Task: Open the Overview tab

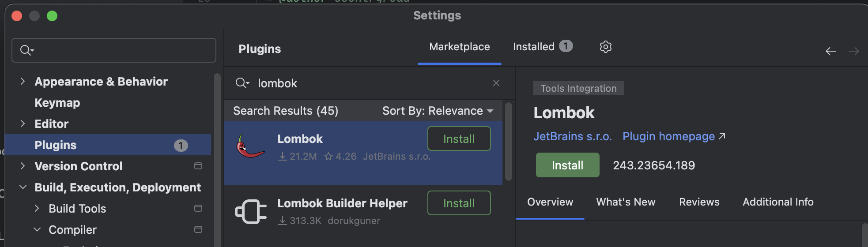Action: [550, 202]
